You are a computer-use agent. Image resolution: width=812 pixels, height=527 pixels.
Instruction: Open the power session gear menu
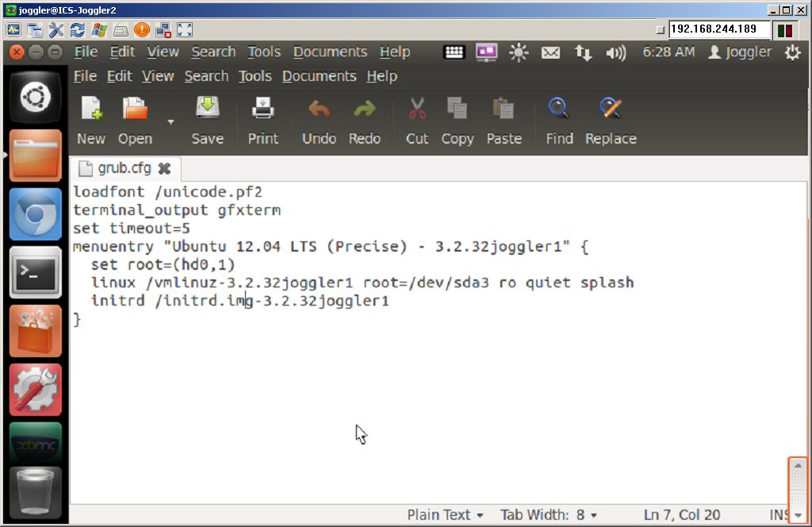pyautogui.click(x=792, y=52)
